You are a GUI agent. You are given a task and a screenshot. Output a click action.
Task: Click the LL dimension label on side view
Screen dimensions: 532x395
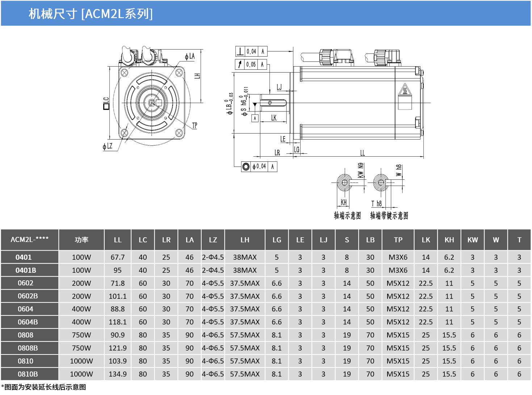pyautogui.click(x=362, y=153)
